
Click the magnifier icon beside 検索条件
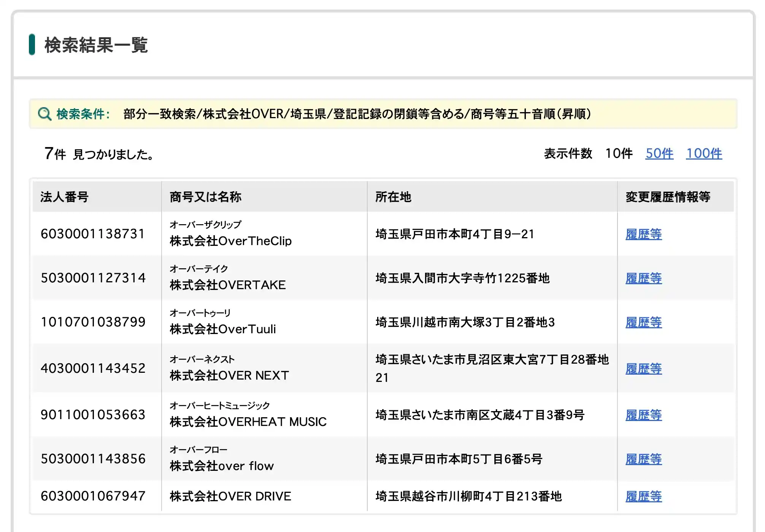coord(44,114)
